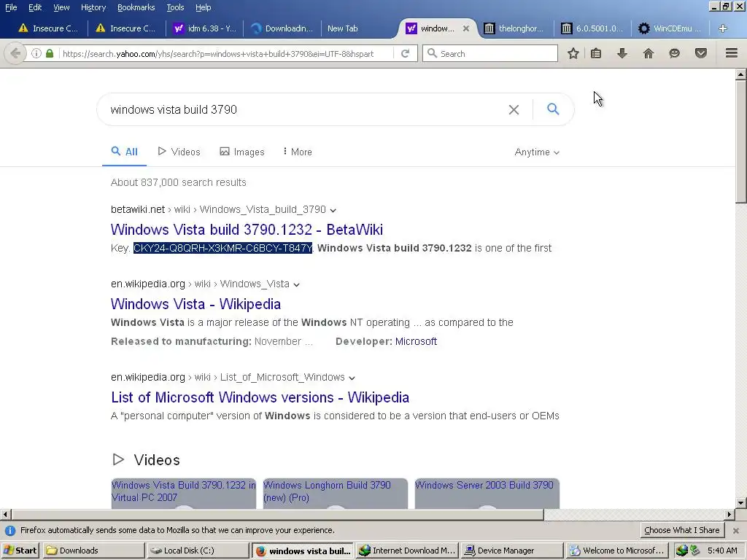This screenshot has width=747, height=560.
Task: Open the Anytime date filter dropdown
Action: (537, 152)
